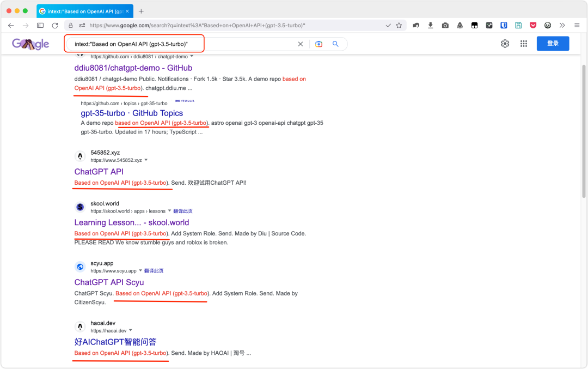Toggle the sidebar panel button
The width and height of the screenshot is (588, 369).
40,25
